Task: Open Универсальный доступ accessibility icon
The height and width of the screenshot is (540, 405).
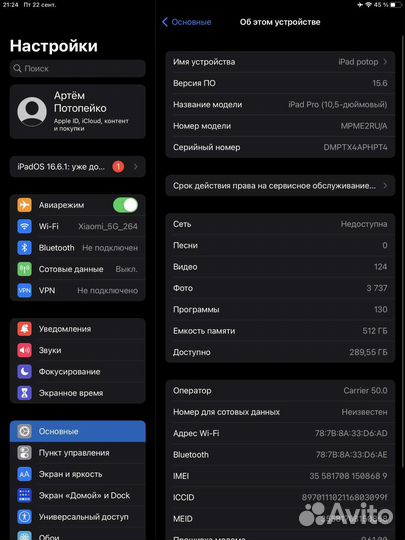Action: pyautogui.click(x=24, y=517)
